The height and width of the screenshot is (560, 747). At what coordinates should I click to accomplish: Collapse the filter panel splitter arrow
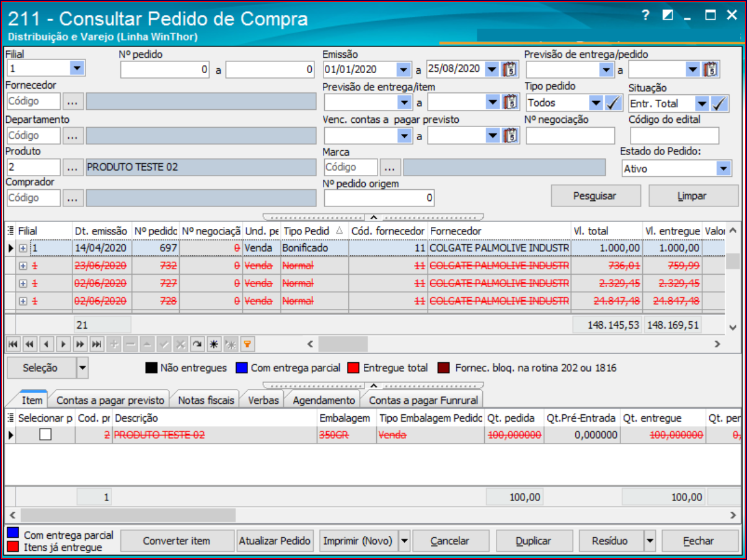374,217
